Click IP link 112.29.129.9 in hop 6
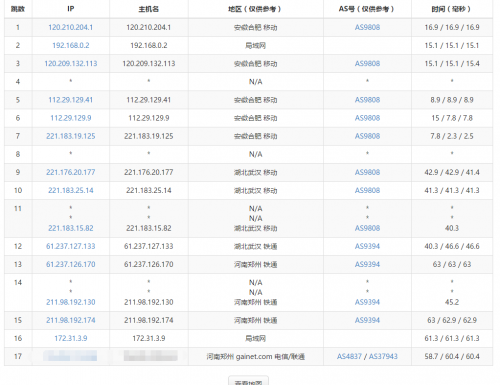The width and height of the screenshot is (500, 385). tap(71, 118)
